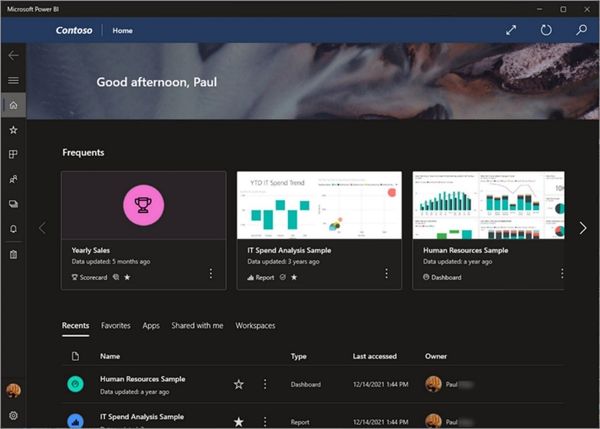Click the back arrow in sidebar
Viewport: 600px width, 429px height.
13,55
